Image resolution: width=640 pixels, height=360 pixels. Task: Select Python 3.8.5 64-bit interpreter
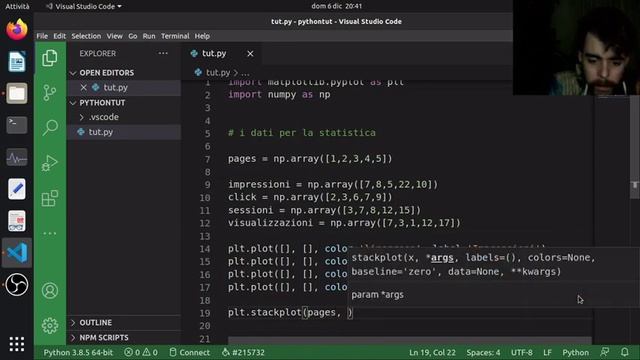click(x=78, y=352)
